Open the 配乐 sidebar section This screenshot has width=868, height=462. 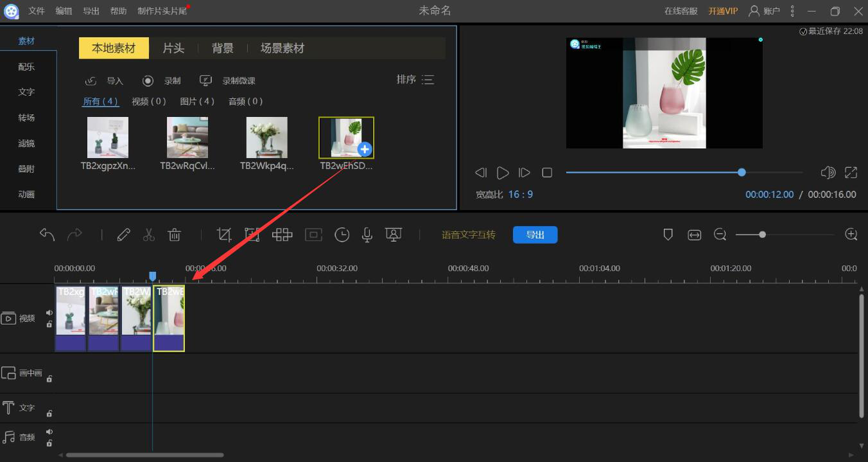click(26, 66)
